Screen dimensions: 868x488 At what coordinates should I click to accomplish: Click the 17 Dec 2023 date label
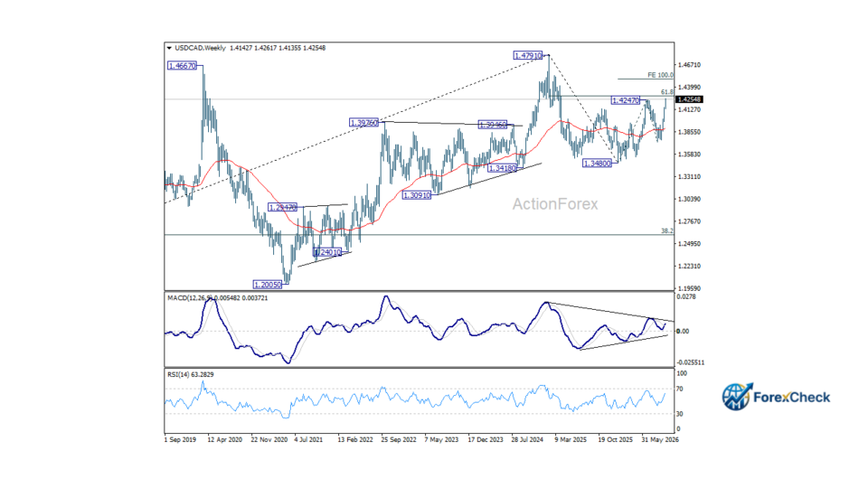click(x=486, y=440)
